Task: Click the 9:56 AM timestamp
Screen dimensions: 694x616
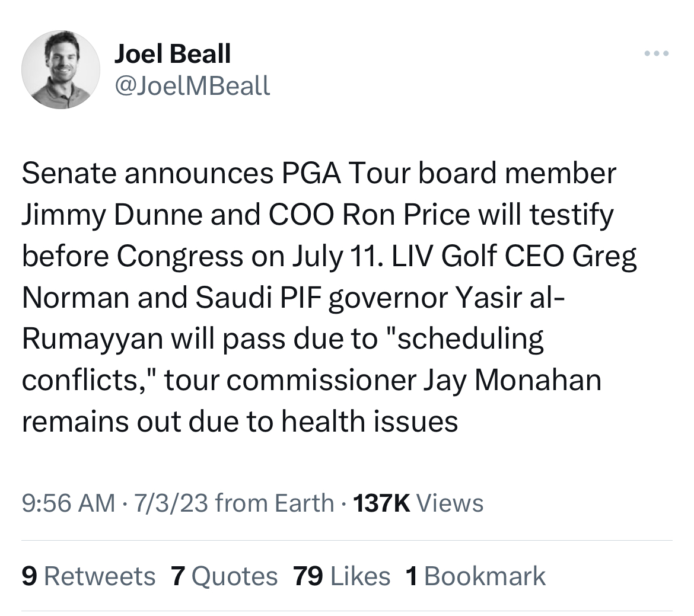Action: pos(68,503)
